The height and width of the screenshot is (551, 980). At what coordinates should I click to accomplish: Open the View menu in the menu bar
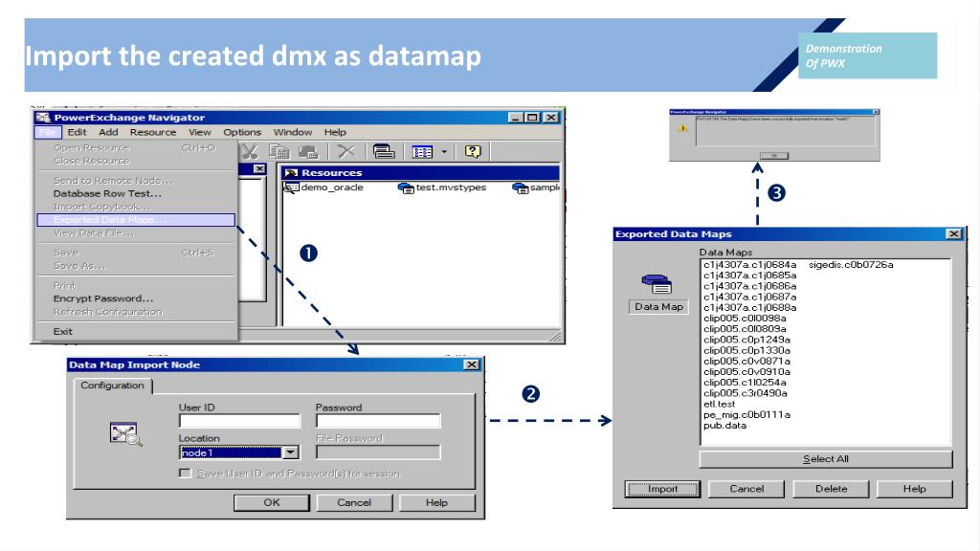200,132
